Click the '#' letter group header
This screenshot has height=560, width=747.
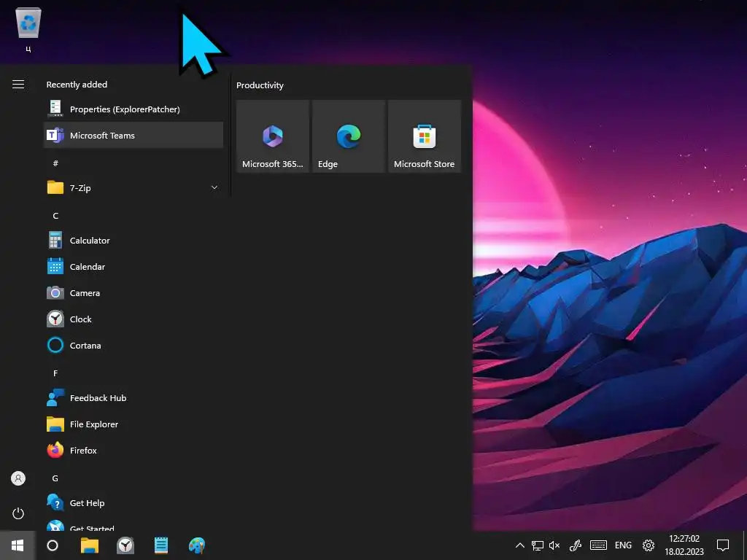(55, 163)
